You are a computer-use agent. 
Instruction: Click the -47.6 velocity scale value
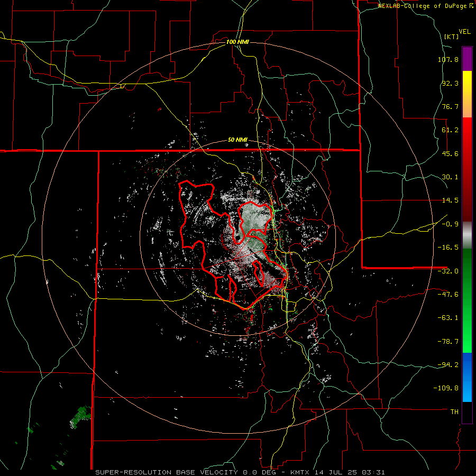(448, 295)
